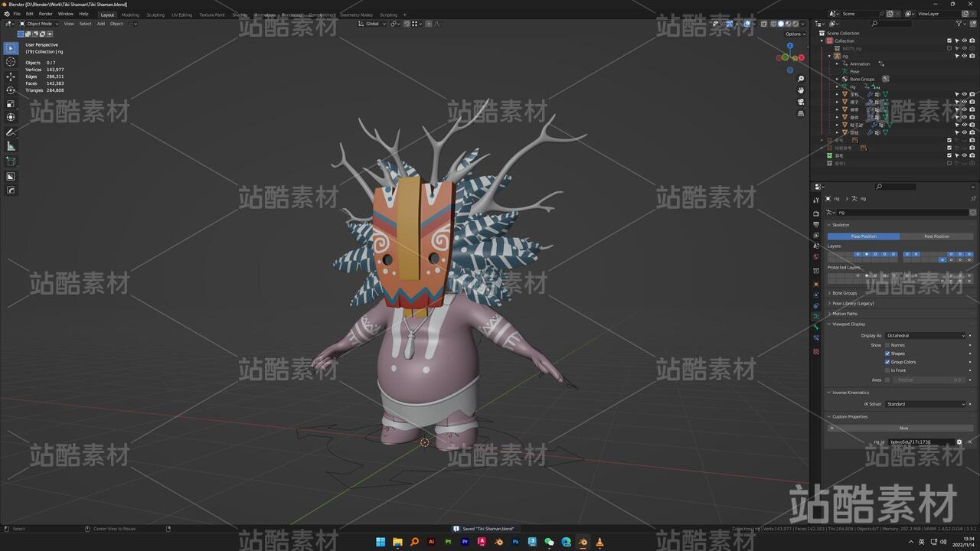Screen dimensions: 980x551
Task: Open the Render menu
Action: (x=46, y=14)
